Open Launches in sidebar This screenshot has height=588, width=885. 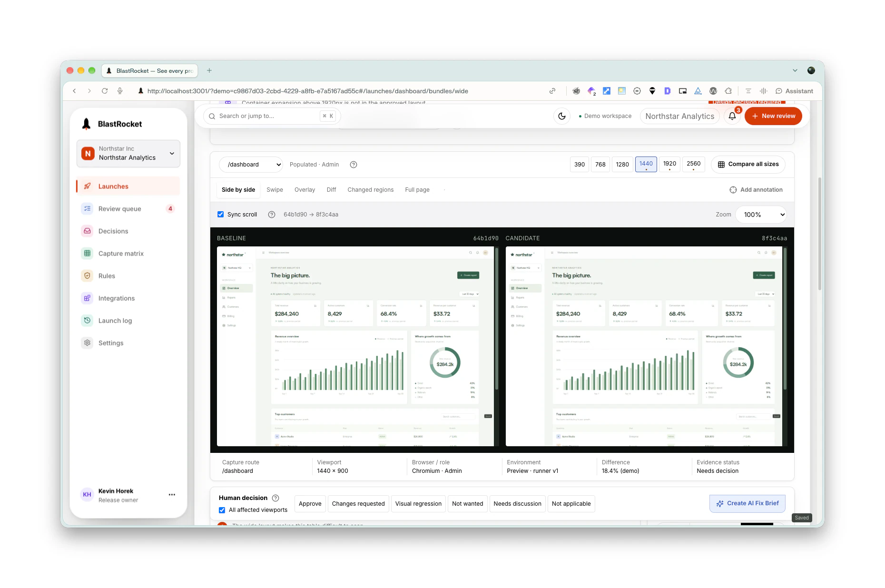(x=128, y=186)
